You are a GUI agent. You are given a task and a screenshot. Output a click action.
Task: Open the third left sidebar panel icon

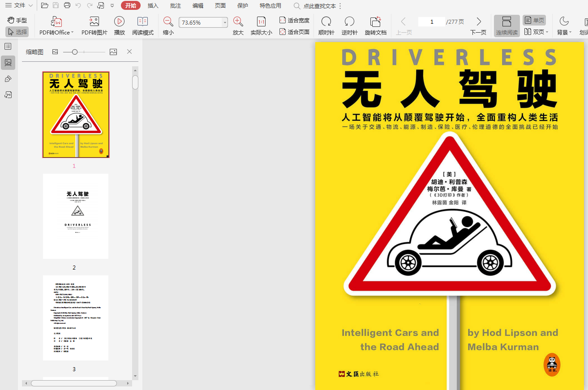click(x=8, y=79)
